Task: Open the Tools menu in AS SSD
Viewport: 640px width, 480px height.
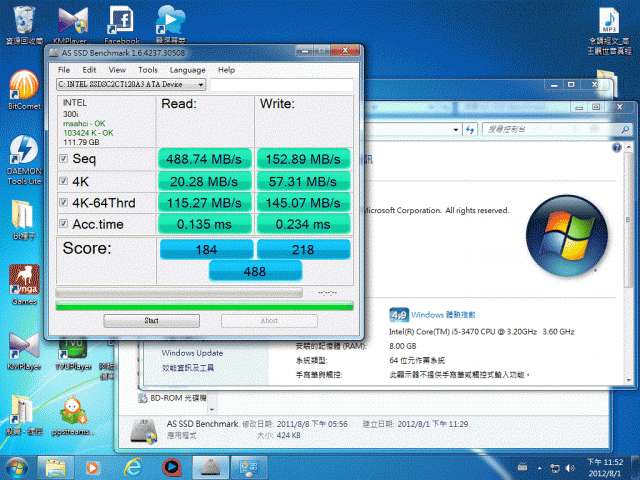Action: point(147,70)
